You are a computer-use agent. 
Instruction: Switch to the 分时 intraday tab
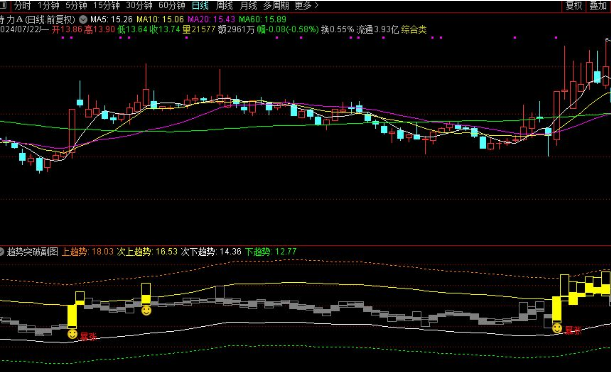[22, 5]
